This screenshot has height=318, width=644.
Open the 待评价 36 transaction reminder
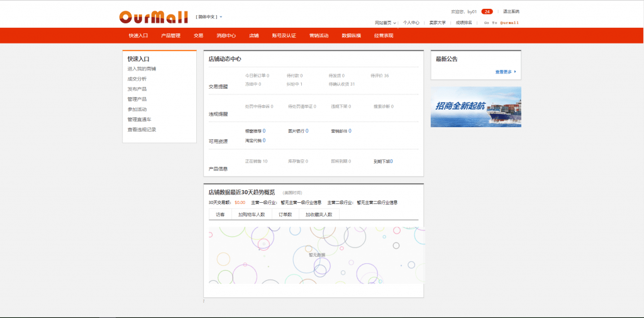(380, 76)
